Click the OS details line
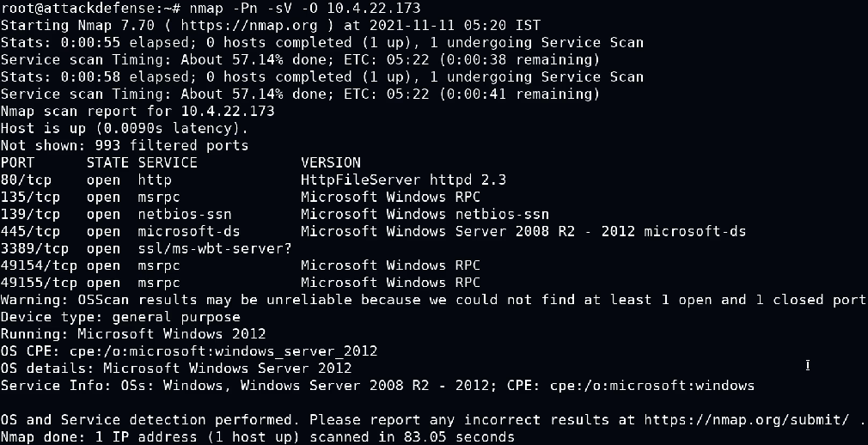The image size is (868, 445). 176,369
